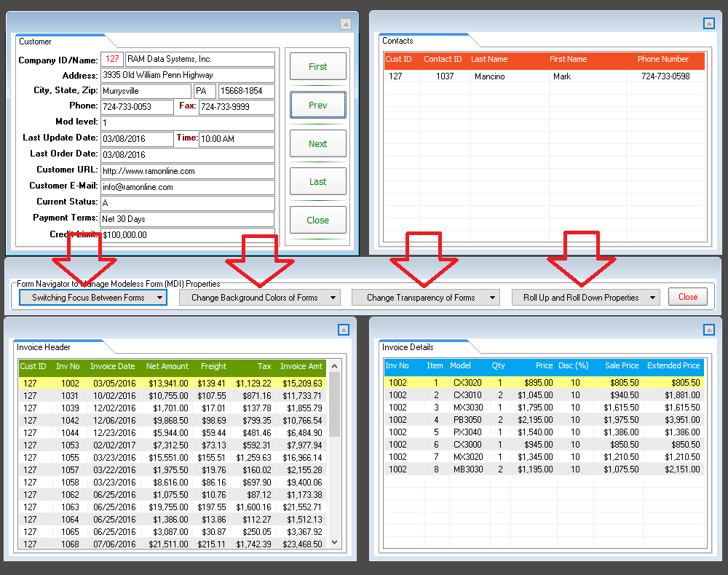Click the roll-up icon on the Customer form
The image size is (728, 575).
tap(346, 24)
